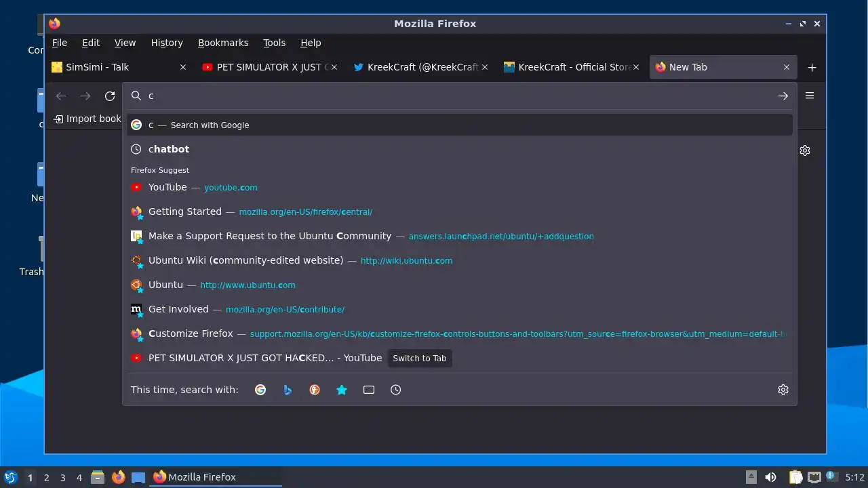Screen dimensions: 868x488
Task: Open the Ubuntu Community Support Request suggestion
Action: 460,236
